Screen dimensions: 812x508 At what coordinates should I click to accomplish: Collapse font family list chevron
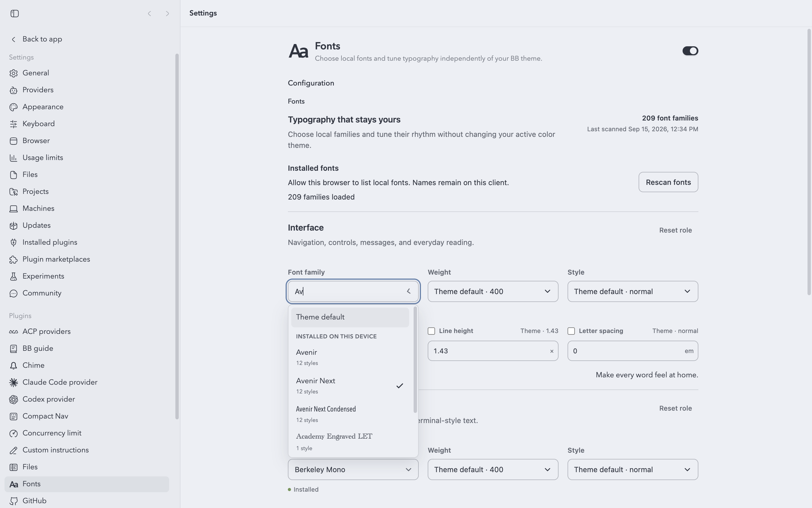click(x=408, y=291)
